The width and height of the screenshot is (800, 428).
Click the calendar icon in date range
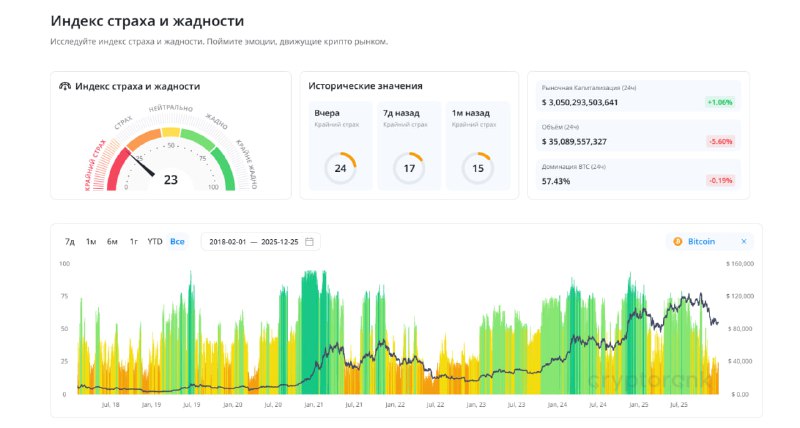(x=310, y=242)
